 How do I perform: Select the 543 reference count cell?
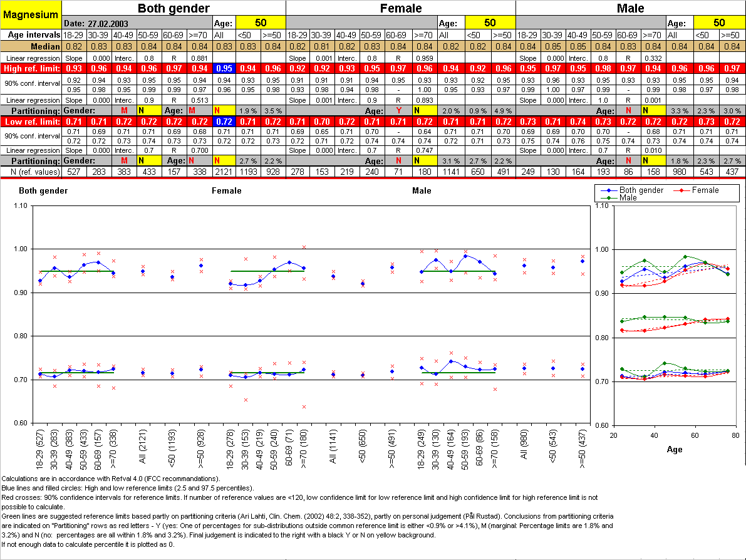click(707, 172)
